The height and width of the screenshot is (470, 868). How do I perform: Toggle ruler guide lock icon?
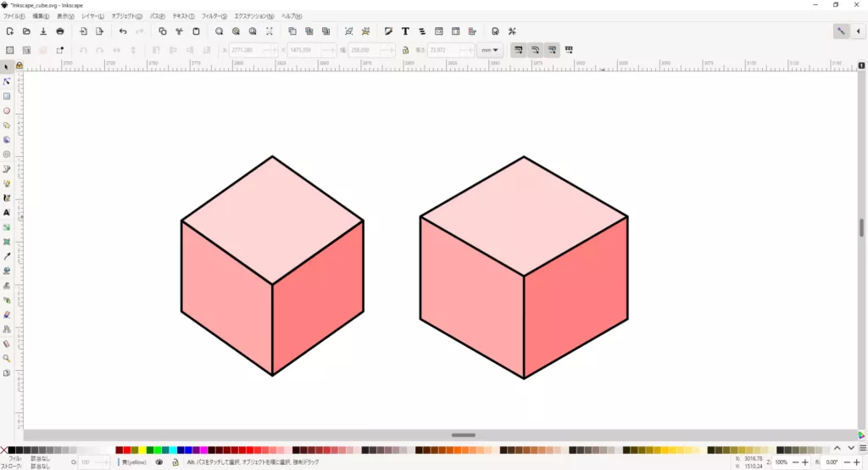pos(19,65)
